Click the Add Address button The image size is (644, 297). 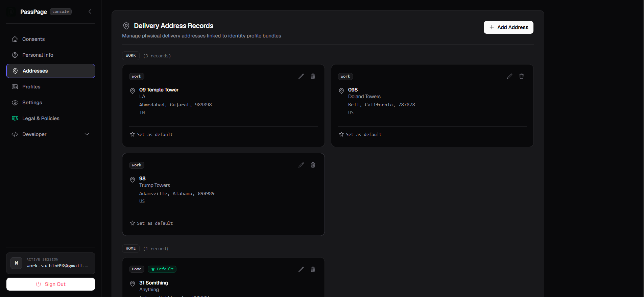tap(508, 27)
